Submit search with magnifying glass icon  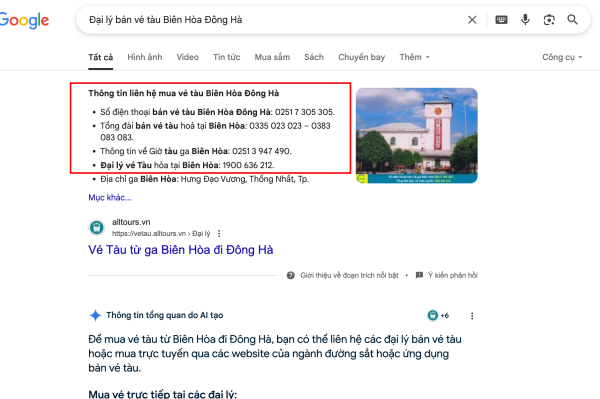572,20
